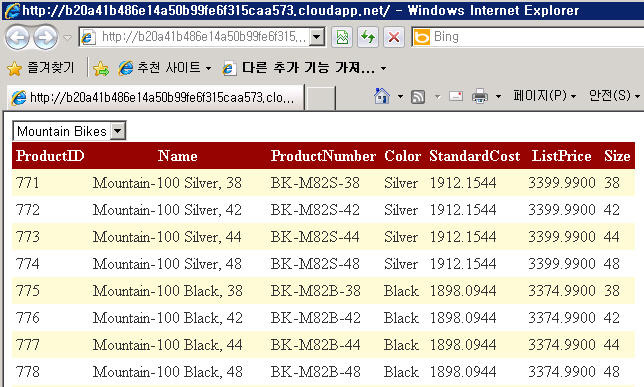Click ProductID cell 778

pos(28,372)
